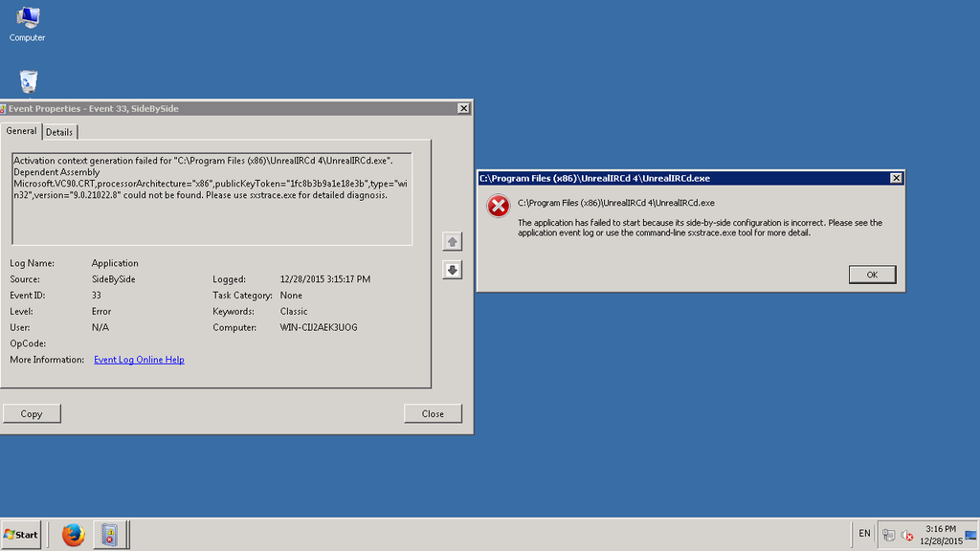
Task: Open the Start menu
Action: (x=21, y=534)
